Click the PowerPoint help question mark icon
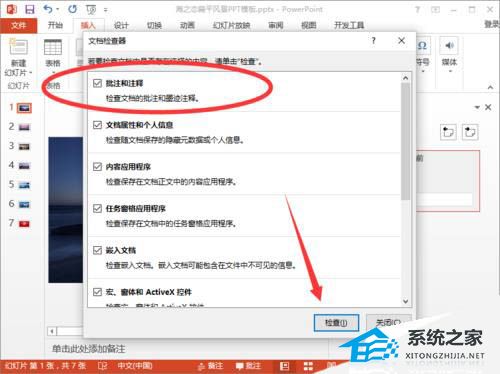 (417, 10)
